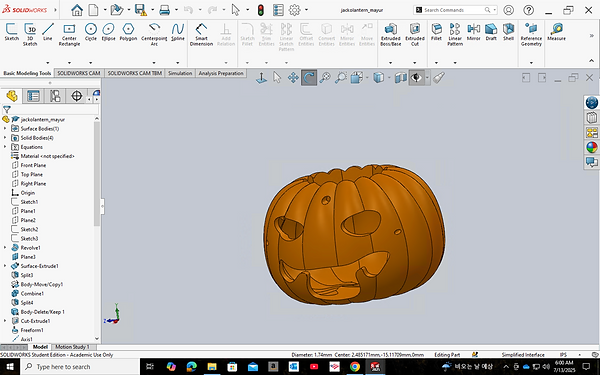This screenshot has height=375, width=600.
Task: Open the ConfigurationManager tab
Action: pyautogui.click(x=55, y=96)
